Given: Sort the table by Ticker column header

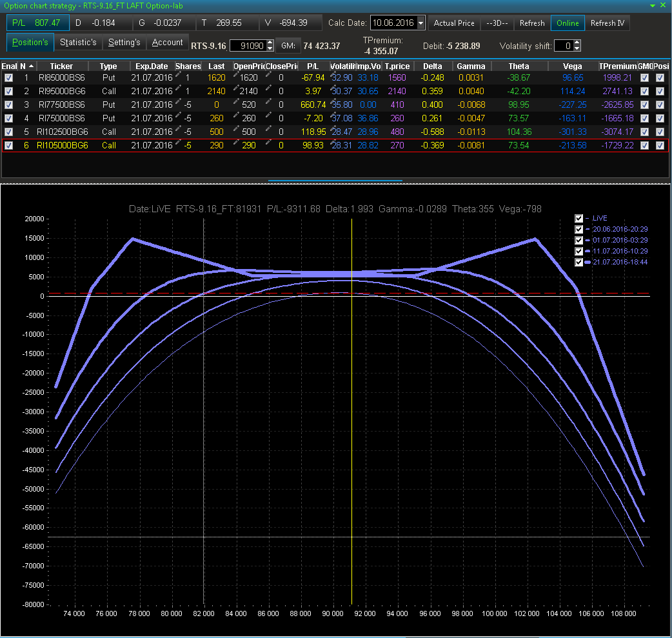Looking at the screenshot, I should (61, 66).
